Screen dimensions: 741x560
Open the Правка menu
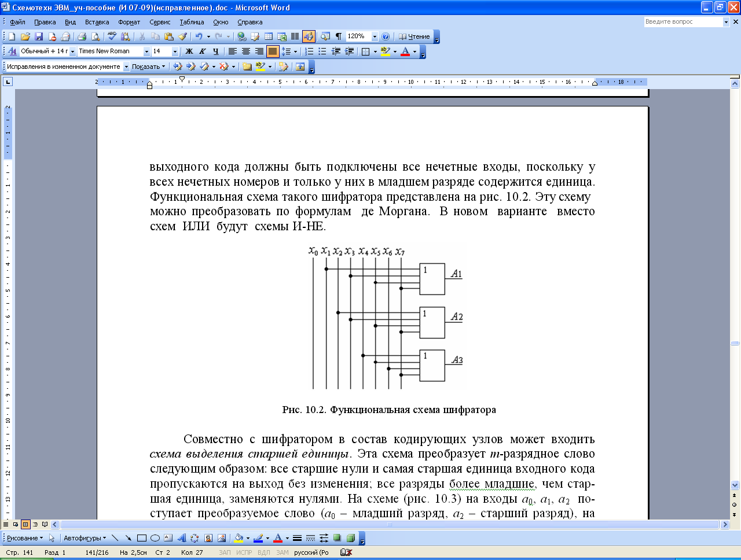[x=45, y=22]
